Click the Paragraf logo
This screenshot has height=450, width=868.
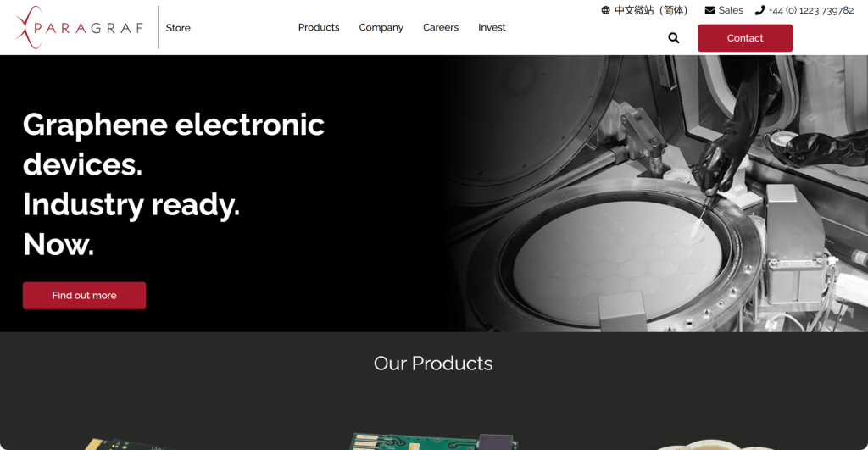[x=79, y=28]
